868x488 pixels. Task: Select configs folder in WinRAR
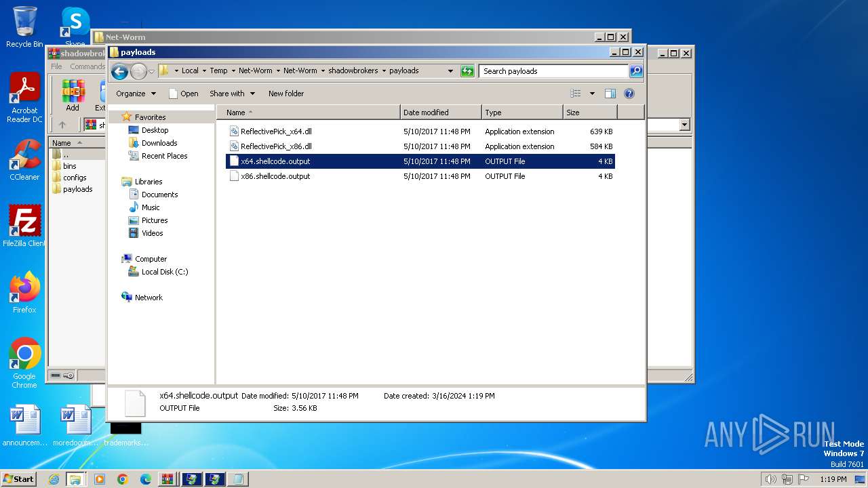75,178
